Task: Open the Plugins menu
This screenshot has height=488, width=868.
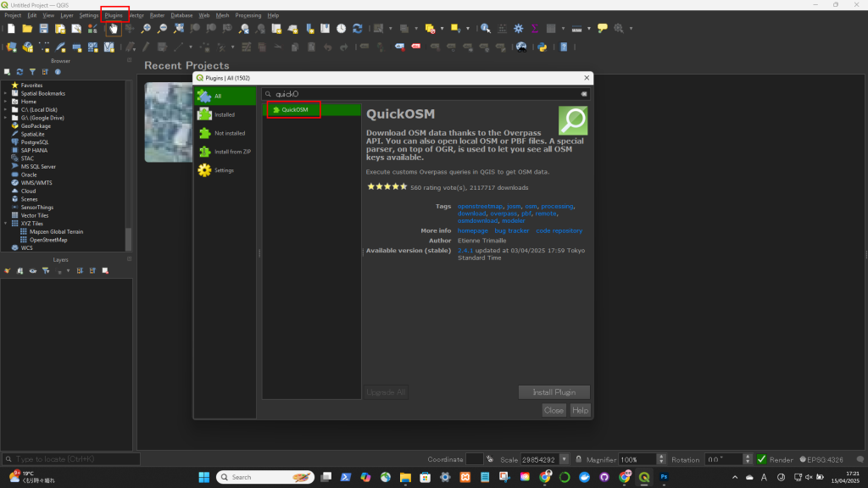Action: click(x=114, y=15)
